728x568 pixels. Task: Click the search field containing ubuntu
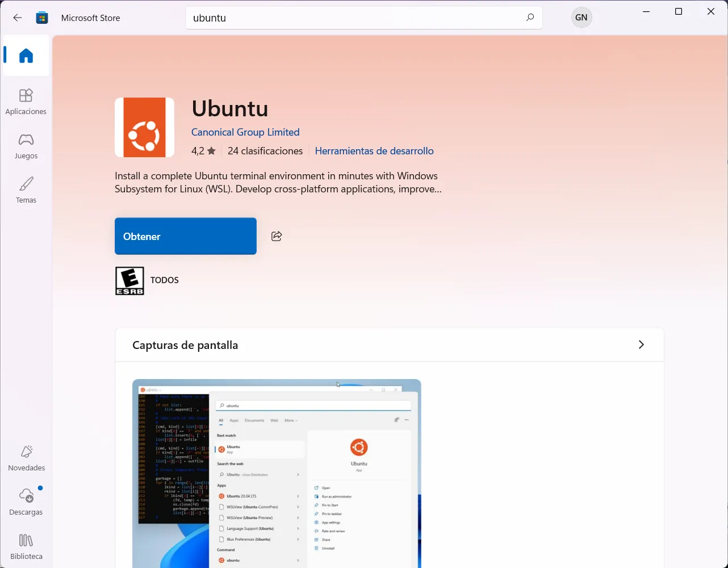point(364,18)
